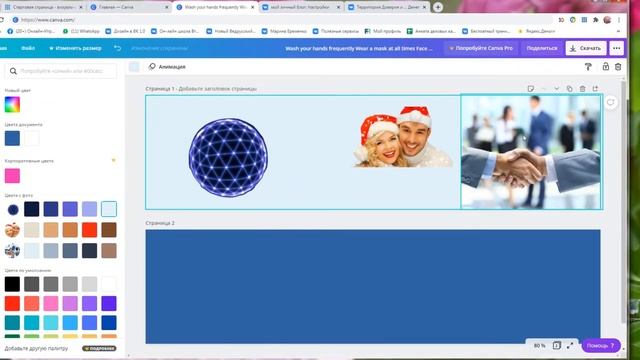Pick the purple default color swatch at row end
Viewport: 640px width, 360px height.
[x=109, y=304]
